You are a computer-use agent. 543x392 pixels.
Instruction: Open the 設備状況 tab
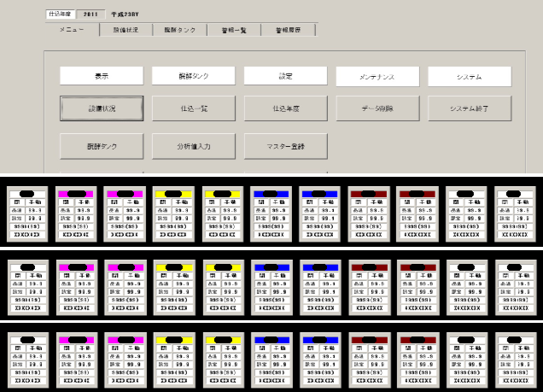click(126, 30)
